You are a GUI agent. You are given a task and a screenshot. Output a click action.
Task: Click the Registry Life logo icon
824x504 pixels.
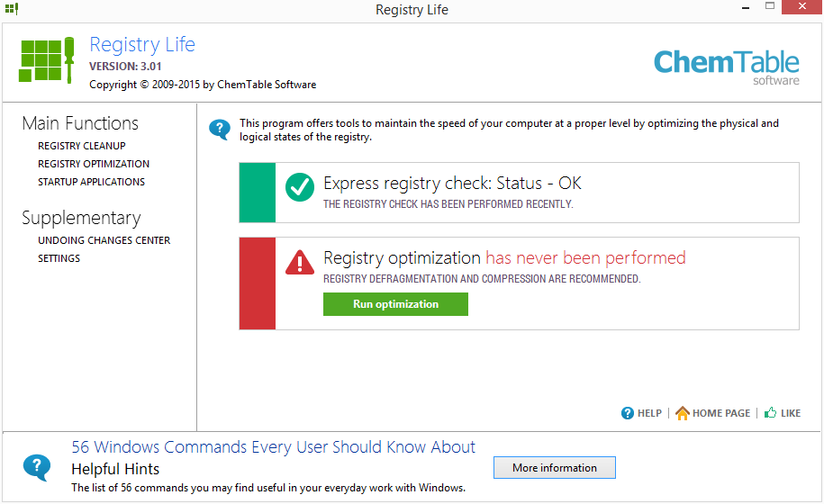click(47, 60)
